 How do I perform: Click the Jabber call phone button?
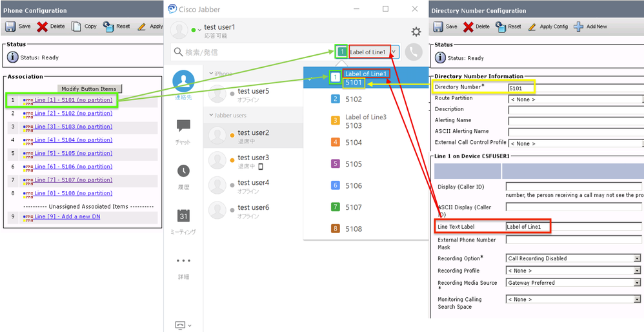click(x=413, y=52)
